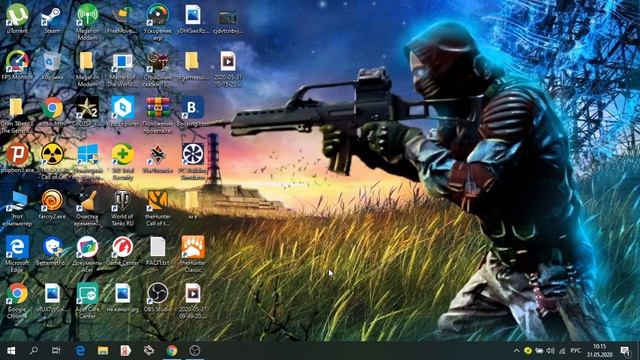
Task: Select the OBS Studio desktop shortcut
Action: tap(158, 294)
